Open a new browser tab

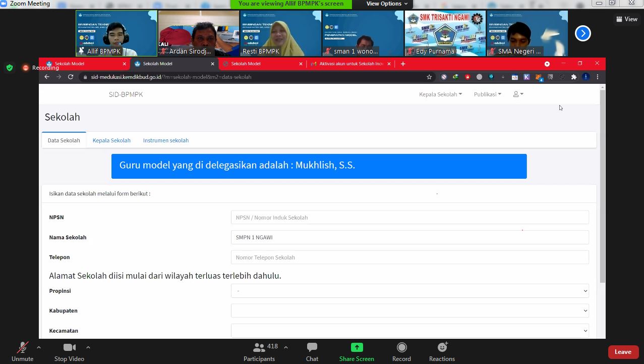[x=402, y=64]
